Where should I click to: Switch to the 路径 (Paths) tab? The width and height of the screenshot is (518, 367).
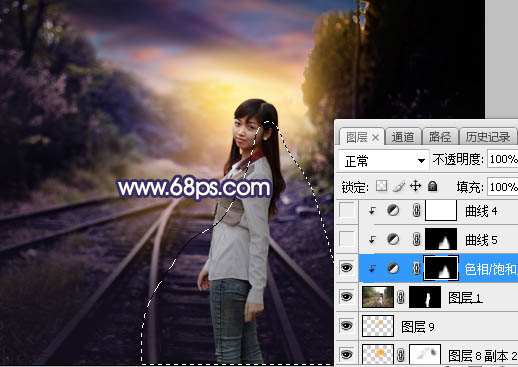pos(440,137)
